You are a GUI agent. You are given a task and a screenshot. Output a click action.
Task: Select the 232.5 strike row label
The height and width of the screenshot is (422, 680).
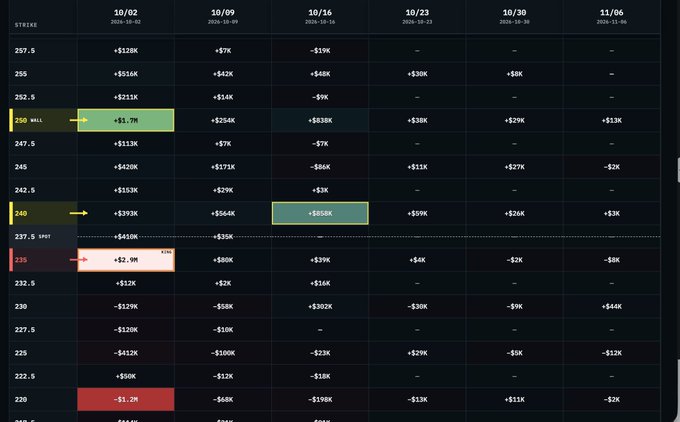click(x=43, y=283)
